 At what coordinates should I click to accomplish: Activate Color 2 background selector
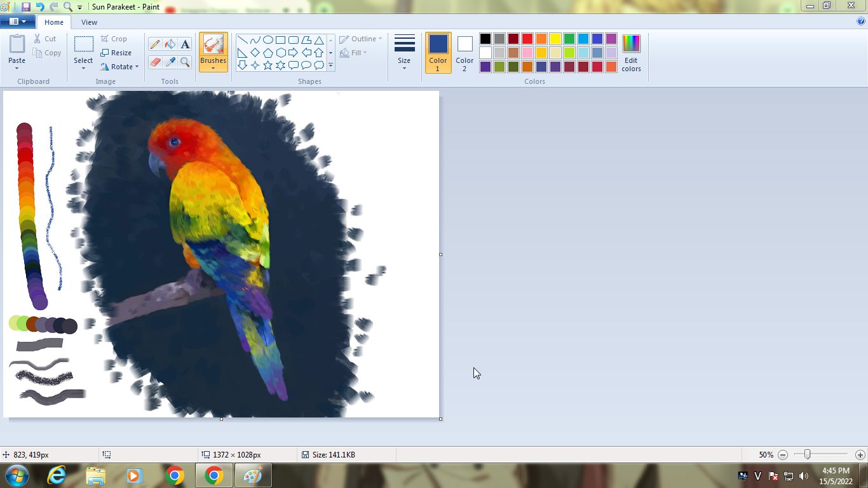[x=465, y=52]
